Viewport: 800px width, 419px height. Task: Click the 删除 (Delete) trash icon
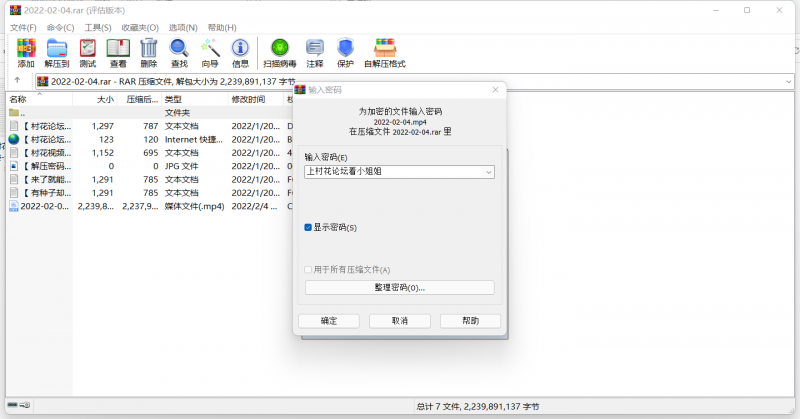(148, 51)
